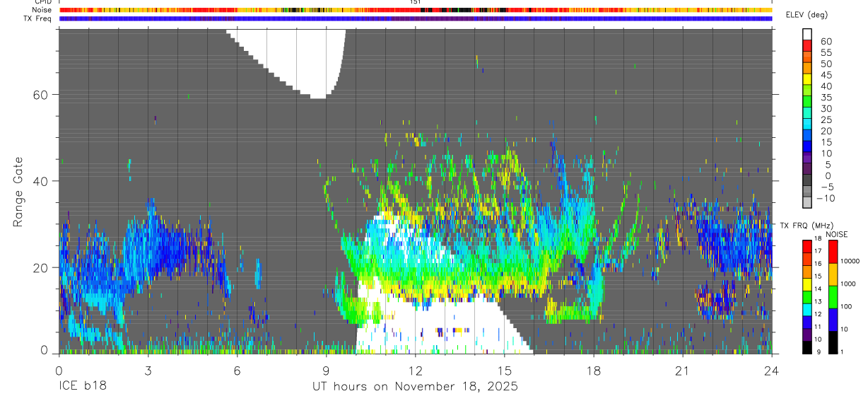Click the '11' tick on the TX FRQ legend
This screenshot has height=401, width=868.
click(x=818, y=327)
